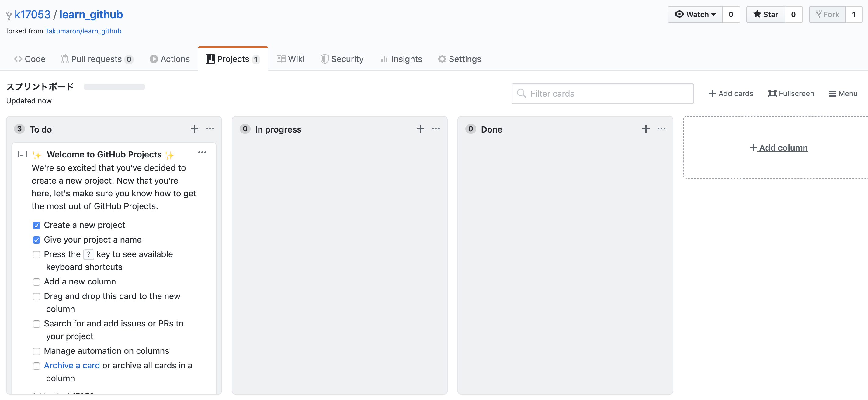
Task: Expand the Watch dropdown
Action: 695,15
